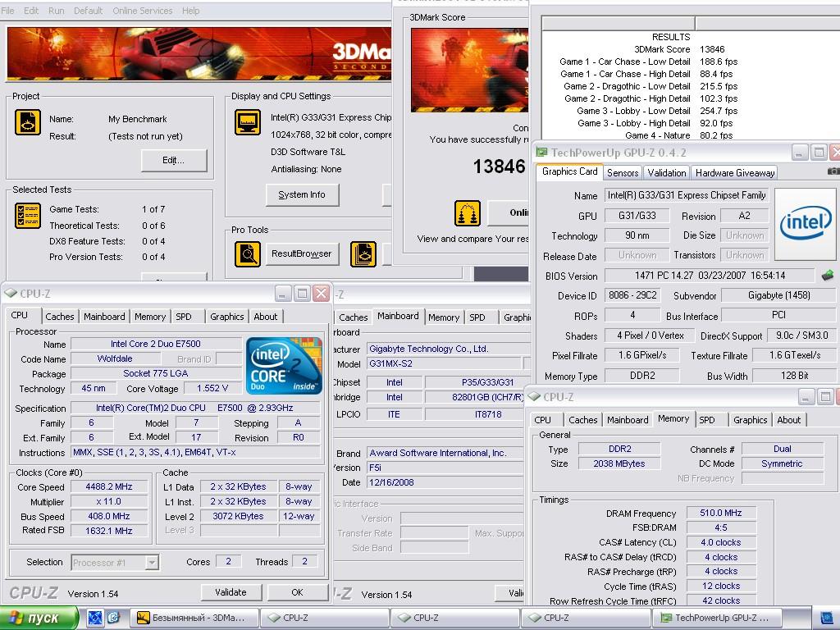Open the File menu in 3DMark
Screen dimensions: 840x630
point(8,11)
